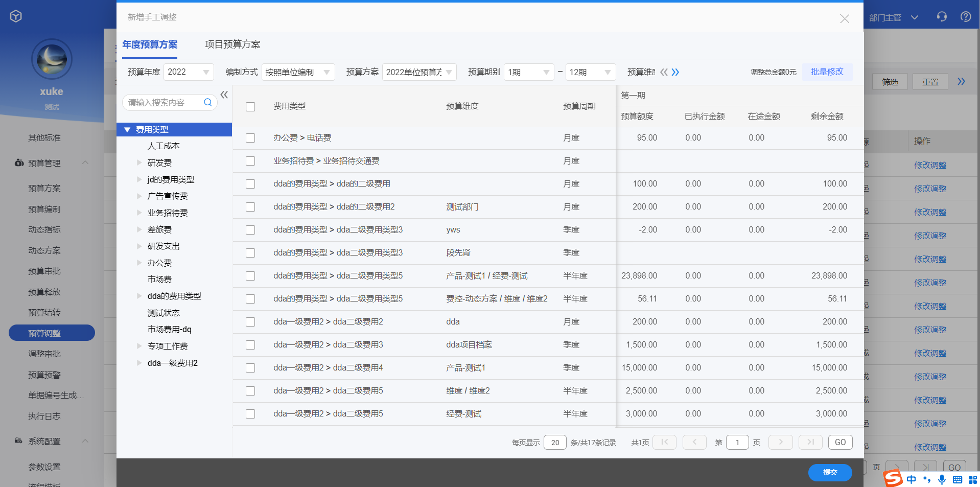980x487 pixels.
Task: Check the dda二级费用2 row checkbox
Action: point(250,322)
